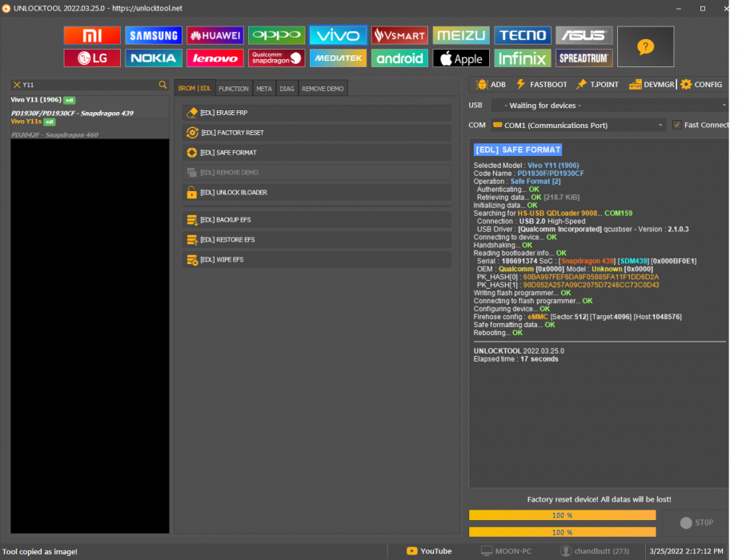The image size is (738, 560).
Task: Click 'Tool copied as image!' status message
Action: point(40,551)
